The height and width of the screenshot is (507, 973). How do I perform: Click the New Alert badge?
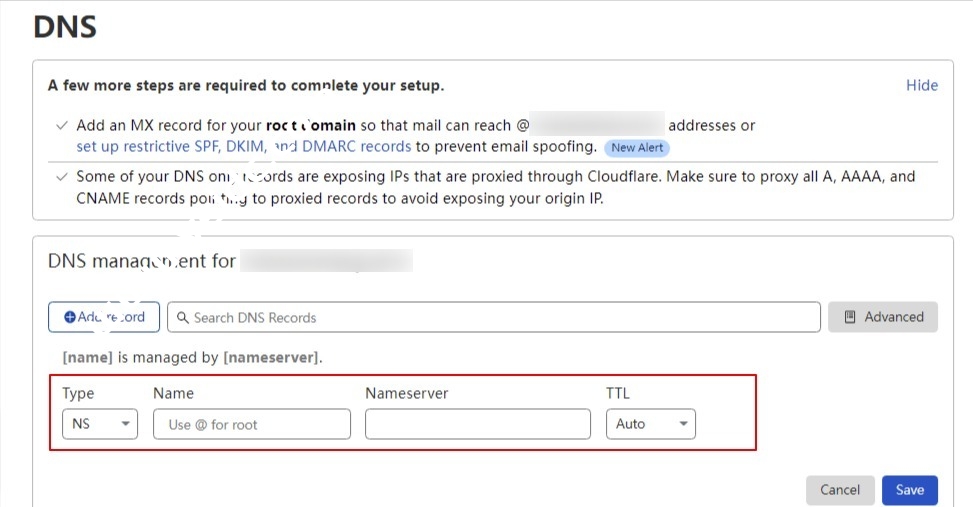point(637,147)
